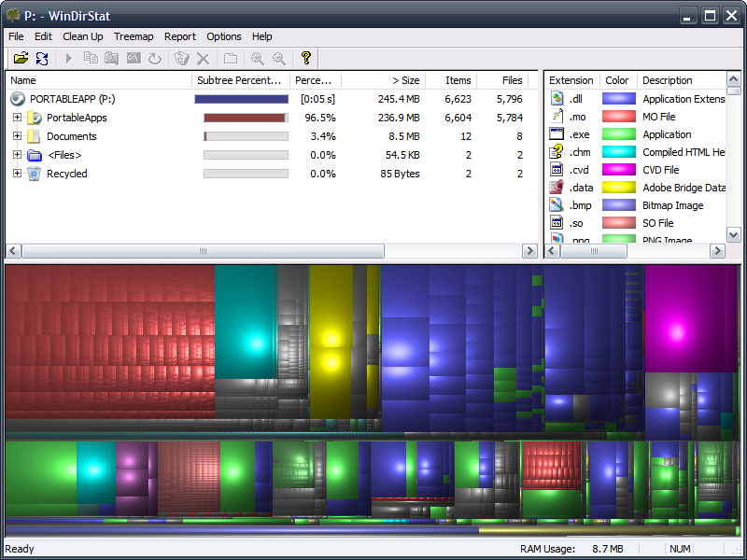747x560 pixels.
Task: Select the 96.5% percentage cell
Action: [x=320, y=118]
